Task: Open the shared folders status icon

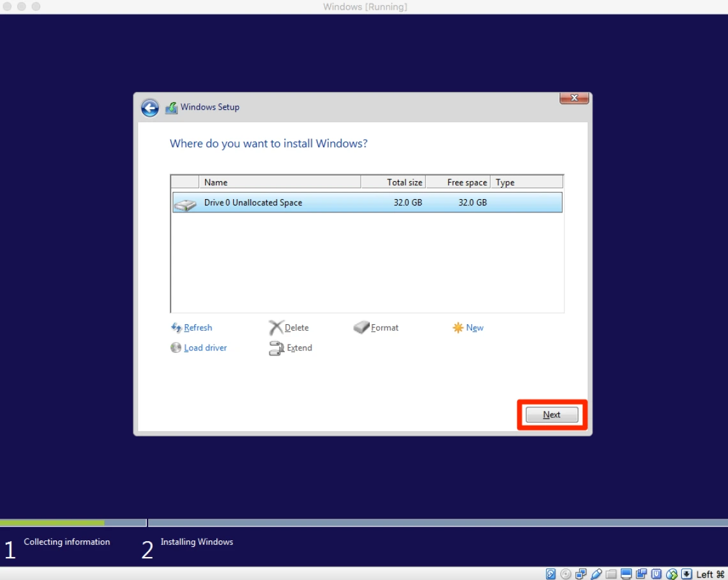Action: [611, 574]
